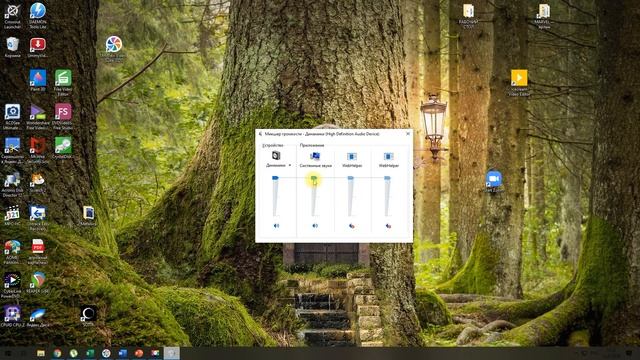Close the Volume Mixer window
Screen dimensions: 640x360
pyautogui.click(x=408, y=133)
